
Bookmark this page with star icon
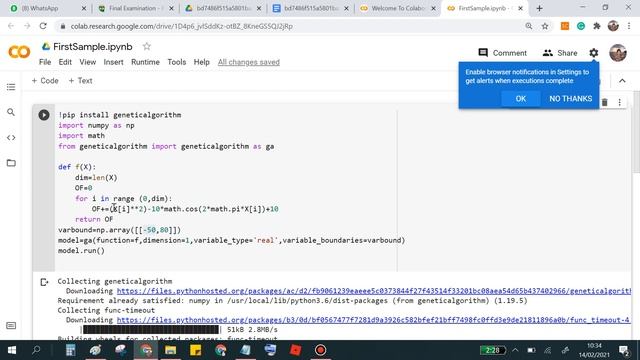click(x=545, y=26)
